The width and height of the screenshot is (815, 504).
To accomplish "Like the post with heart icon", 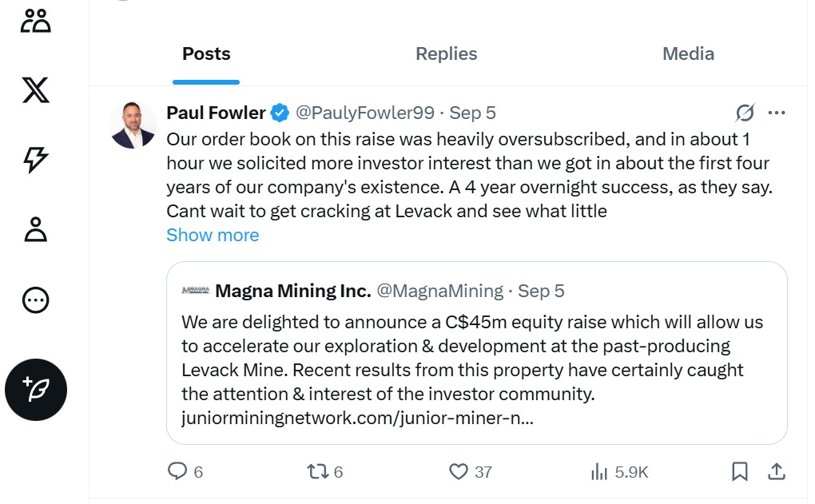I will coord(459,472).
